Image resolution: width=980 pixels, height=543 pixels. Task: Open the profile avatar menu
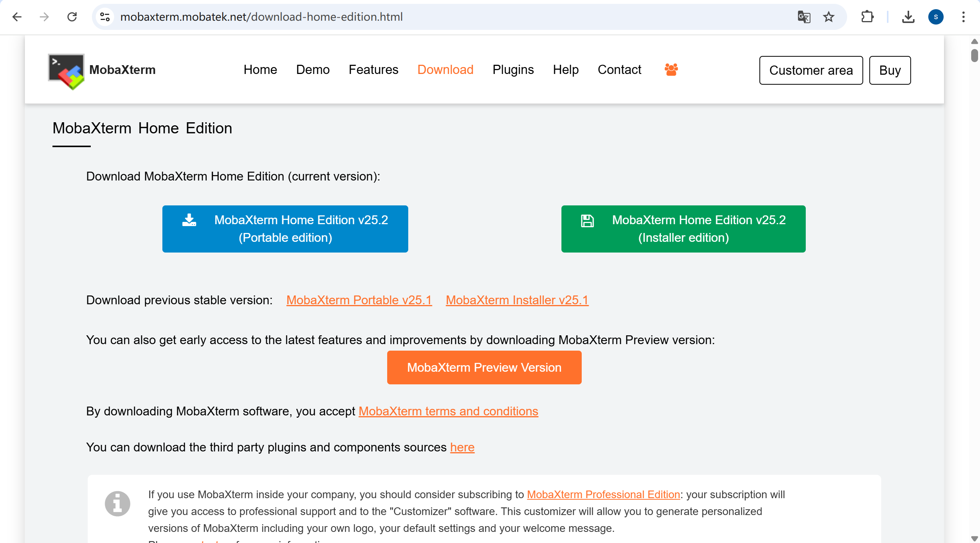coord(936,17)
